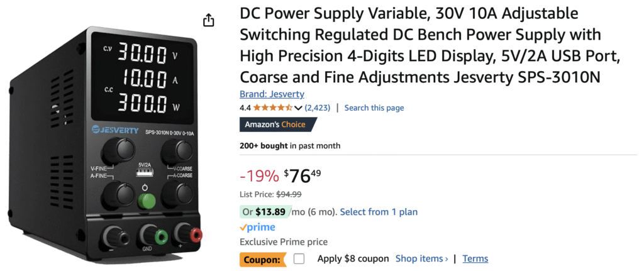
Task: Click the Amazon's Choice badge
Action: click(x=275, y=124)
